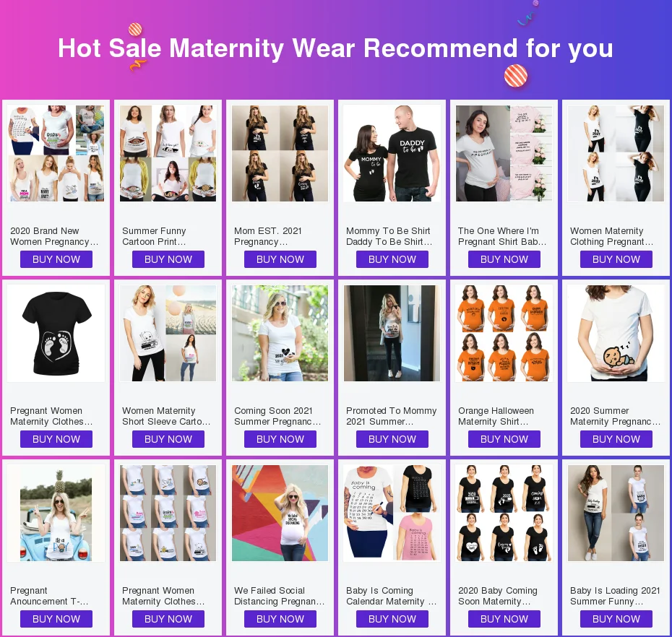The image size is (672, 637).
Task: Open 'Mom EST. 2021 Pregnancy' product title
Action: (x=268, y=236)
